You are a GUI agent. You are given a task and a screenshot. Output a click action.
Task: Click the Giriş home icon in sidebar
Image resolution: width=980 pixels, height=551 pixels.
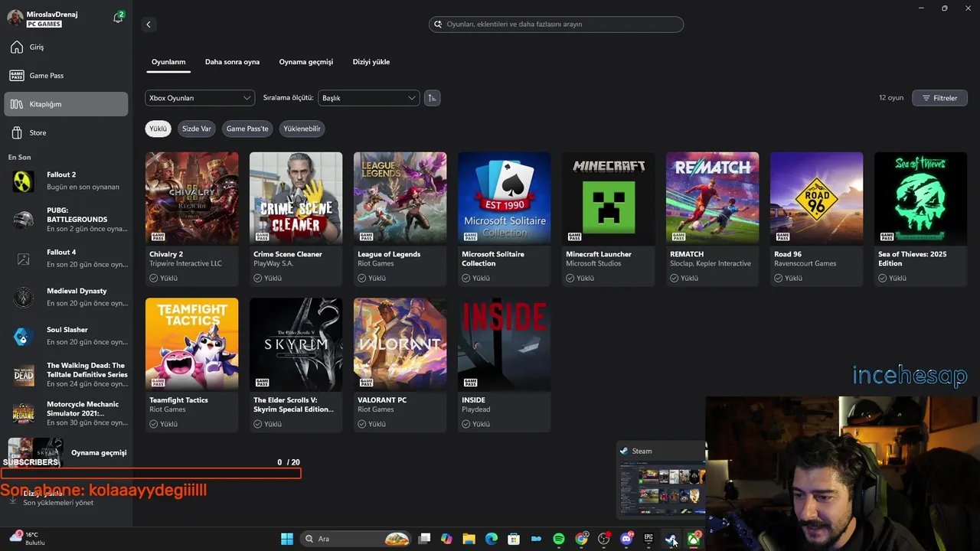[17, 47]
